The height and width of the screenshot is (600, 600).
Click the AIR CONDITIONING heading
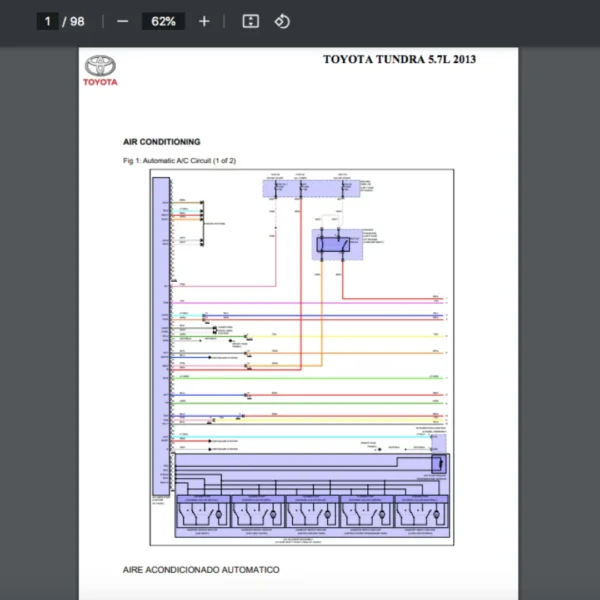pyautogui.click(x=161, y=142)
